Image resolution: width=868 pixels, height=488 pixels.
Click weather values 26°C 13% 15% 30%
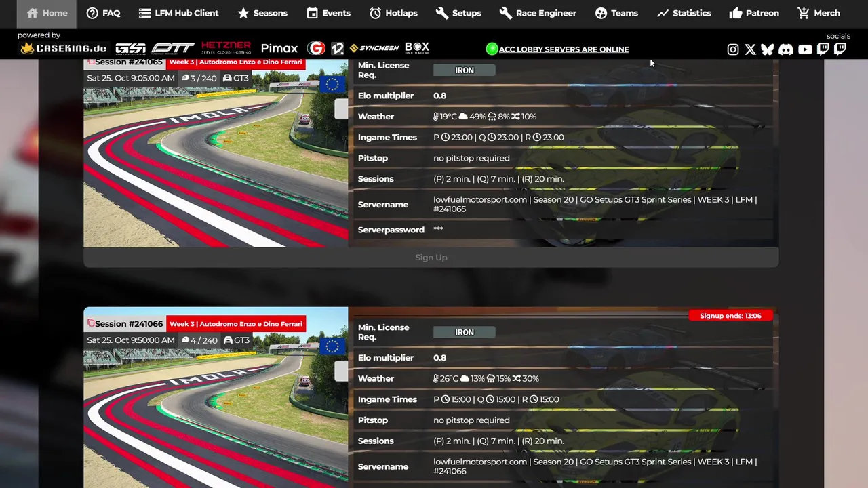coord(486,378)
